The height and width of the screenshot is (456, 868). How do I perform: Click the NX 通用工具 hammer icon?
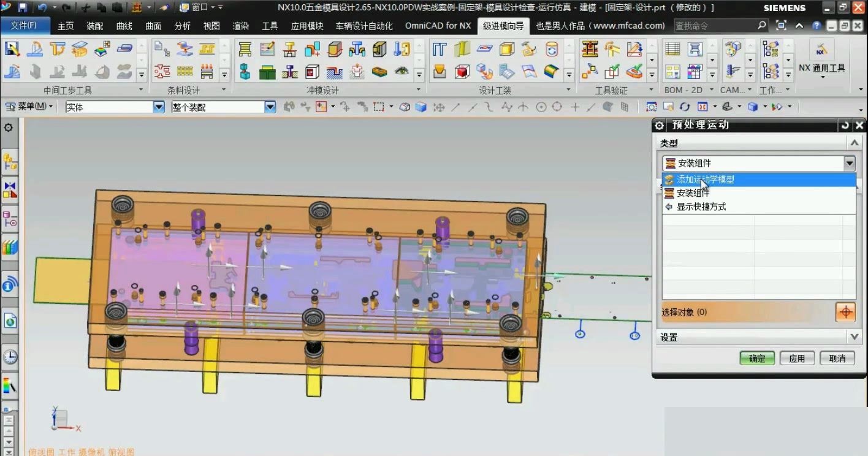(x=821, y=50)
